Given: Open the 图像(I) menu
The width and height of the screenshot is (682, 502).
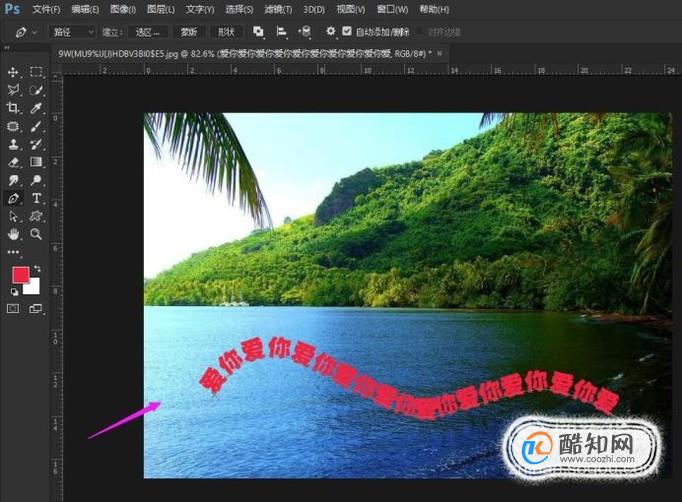Looking at the screenshot, I should tap(123, 9).
